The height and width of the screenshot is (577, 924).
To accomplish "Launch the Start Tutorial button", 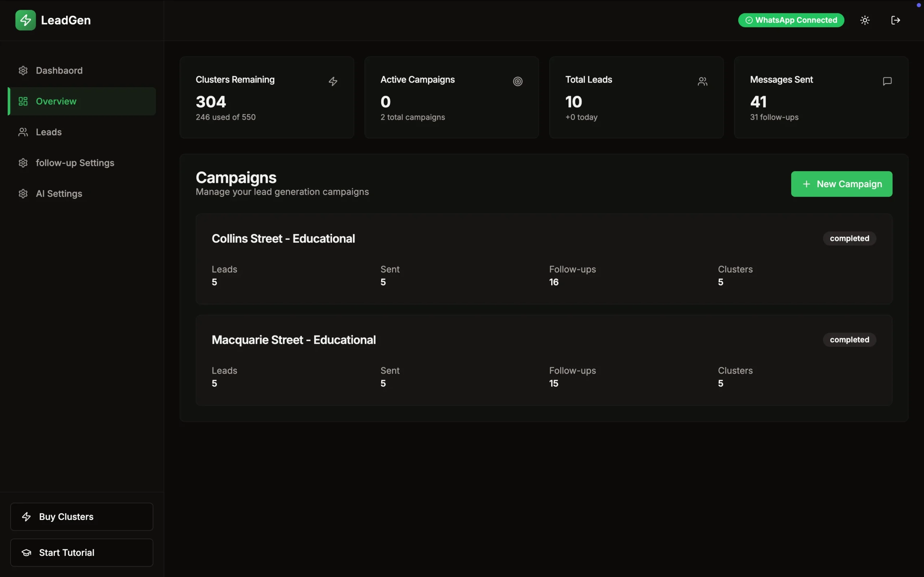I will (82, 552).
